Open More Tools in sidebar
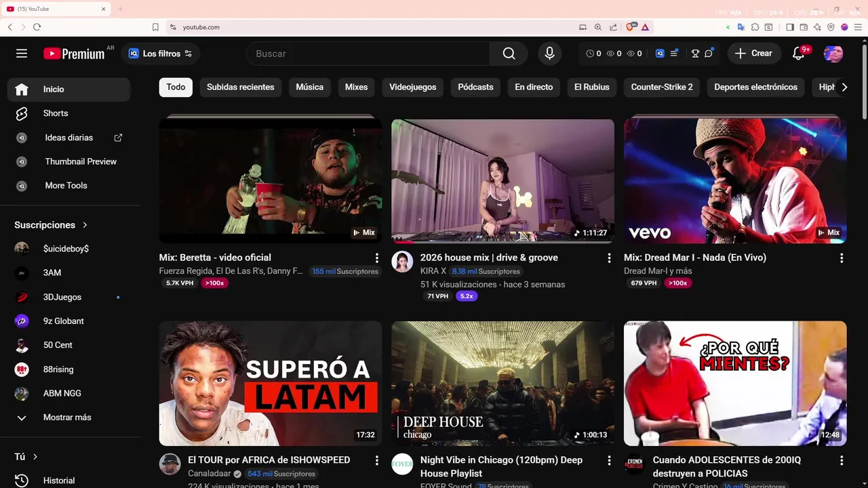 coord(69,186)
